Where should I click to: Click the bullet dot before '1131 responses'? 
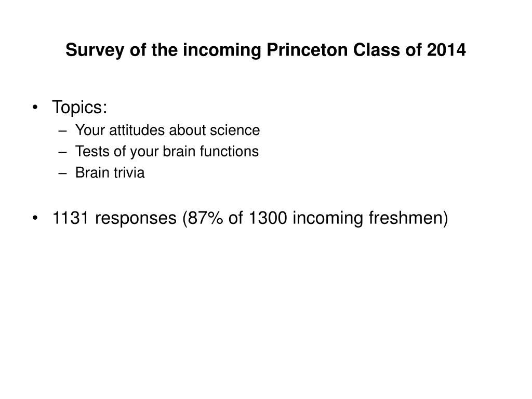click(35, 218)
